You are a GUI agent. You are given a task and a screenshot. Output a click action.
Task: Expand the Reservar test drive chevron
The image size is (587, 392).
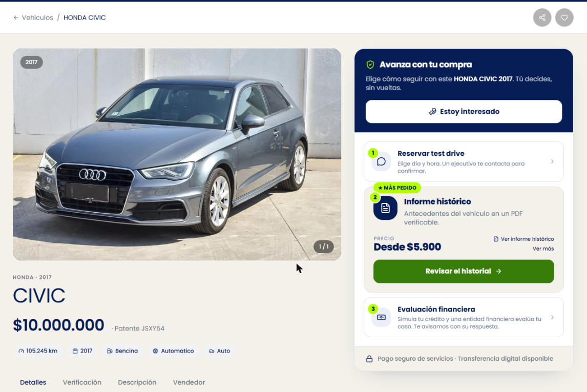552,161
